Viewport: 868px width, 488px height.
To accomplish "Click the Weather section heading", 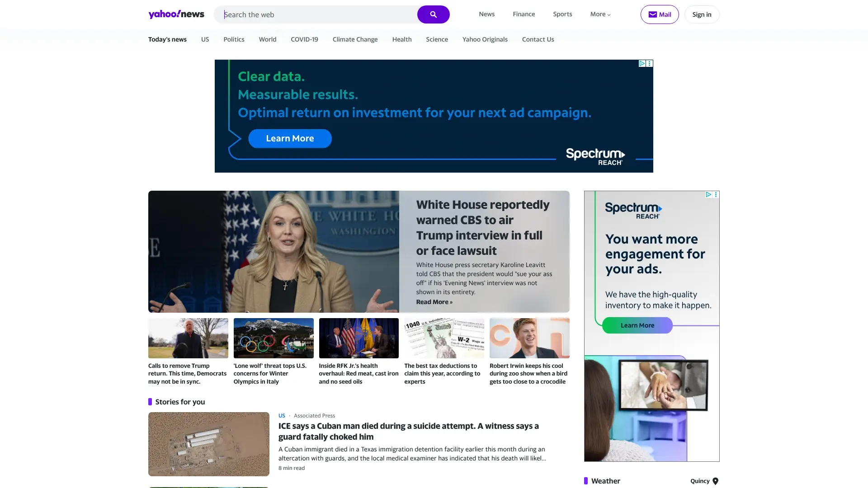I will [605, 481].
